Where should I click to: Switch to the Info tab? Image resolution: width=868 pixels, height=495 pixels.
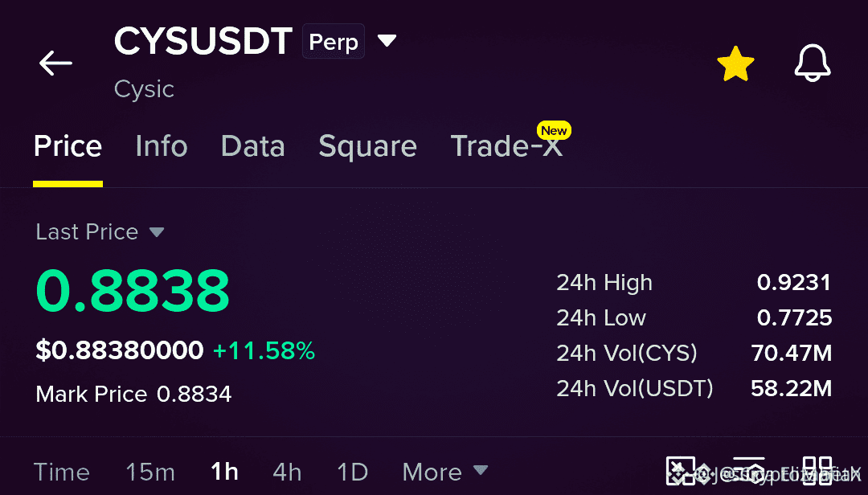click(162, 146)
